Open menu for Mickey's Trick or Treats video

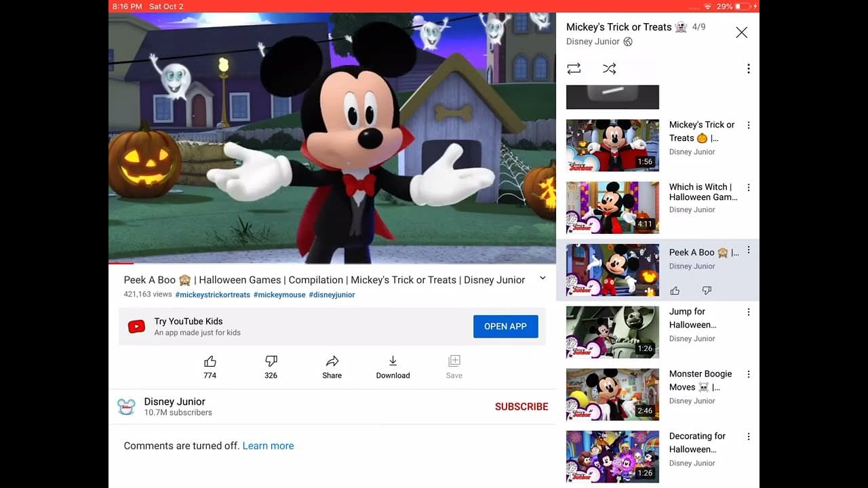tap(749, 125)
